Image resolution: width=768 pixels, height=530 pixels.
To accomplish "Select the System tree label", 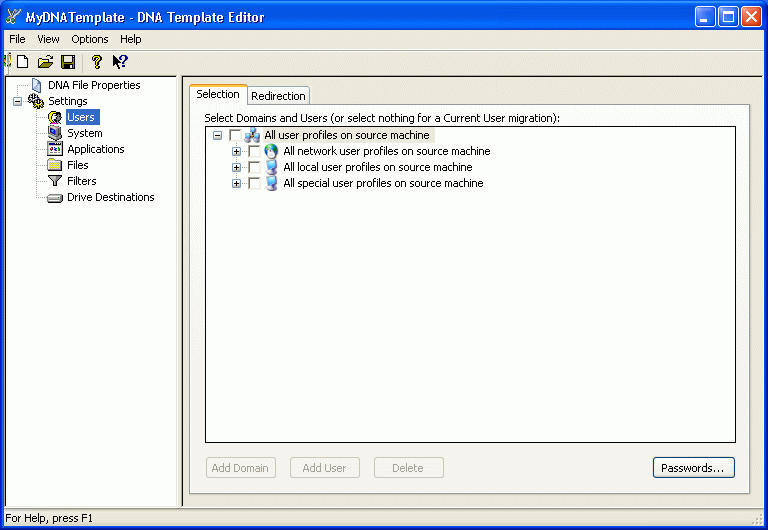I will coord(85,133).
